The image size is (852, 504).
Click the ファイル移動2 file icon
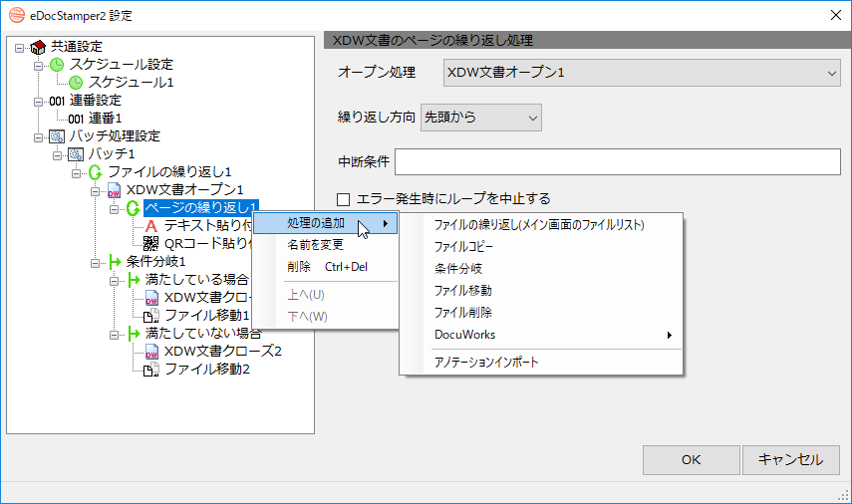pos(151,370)
